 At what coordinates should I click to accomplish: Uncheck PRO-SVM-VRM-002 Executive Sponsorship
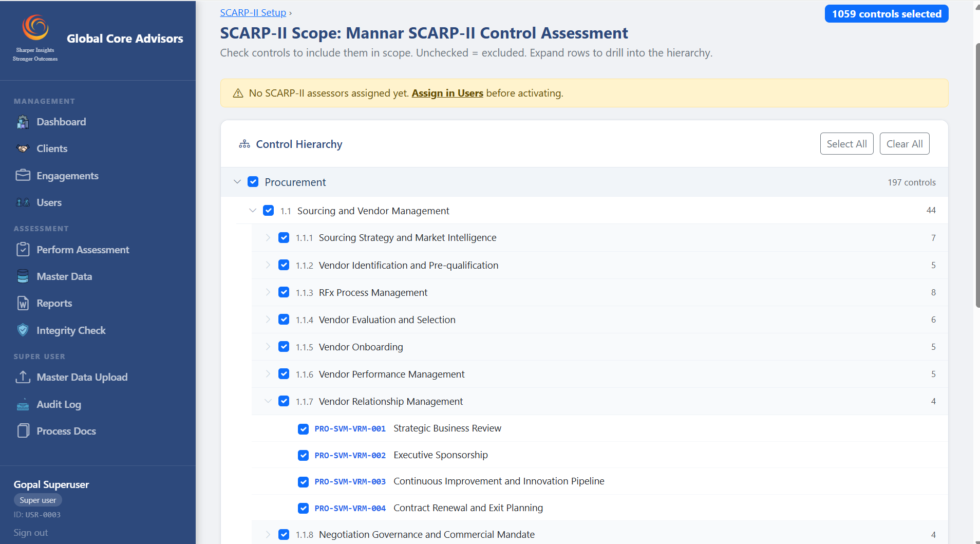(304, 456)
